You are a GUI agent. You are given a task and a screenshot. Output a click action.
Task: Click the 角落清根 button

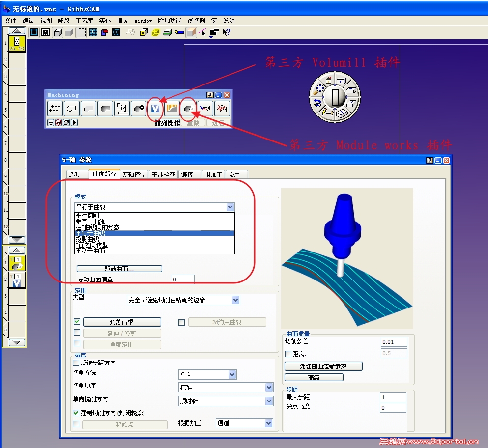click(122, 322)
